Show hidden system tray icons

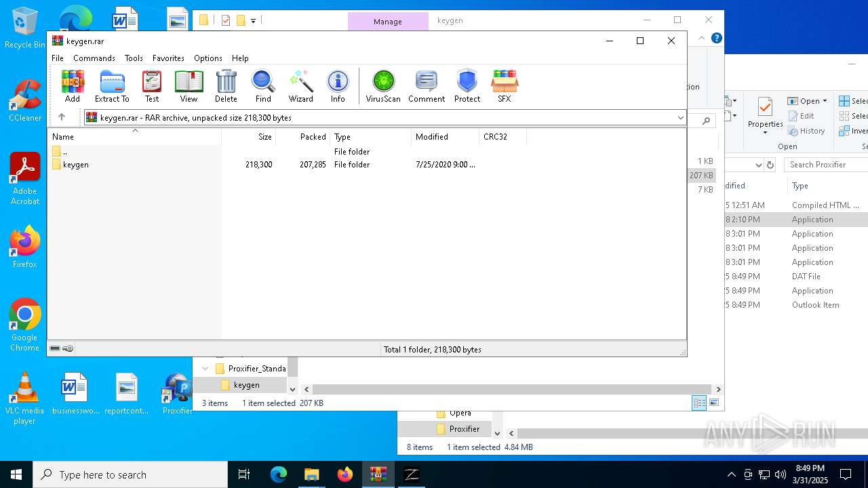731,474
